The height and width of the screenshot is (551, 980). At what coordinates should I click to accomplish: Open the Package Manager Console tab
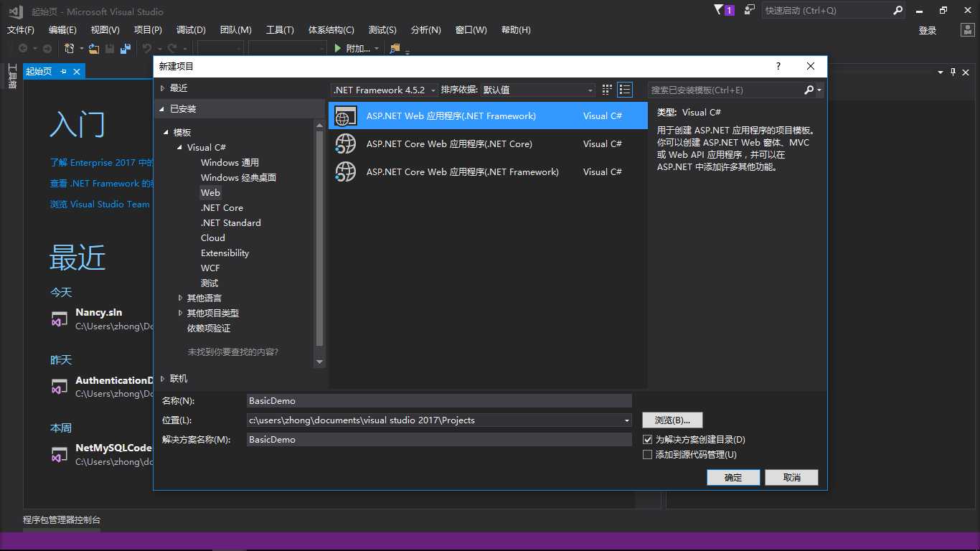coord(62,519)
